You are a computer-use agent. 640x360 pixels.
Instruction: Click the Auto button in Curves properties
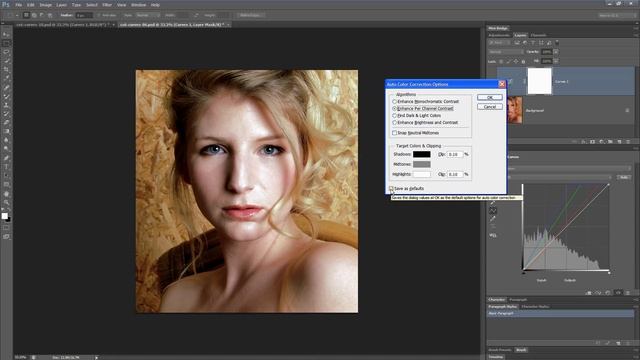click(x=624, y=177)
